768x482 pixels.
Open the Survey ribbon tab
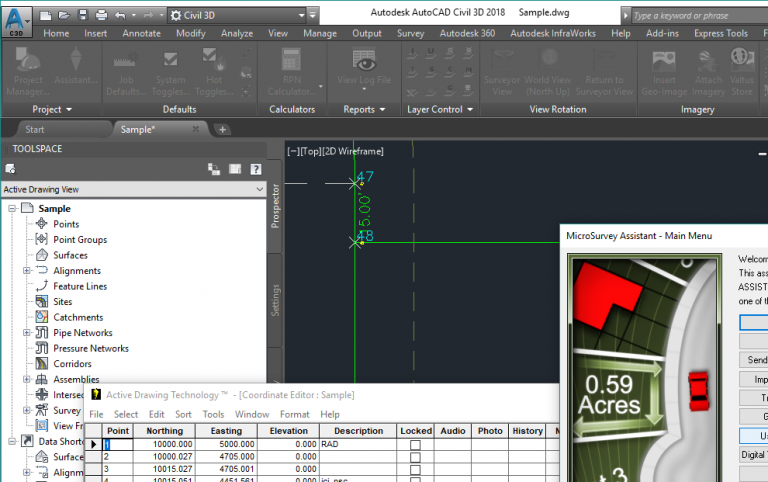pyautogui.click(x=410, y=33)
